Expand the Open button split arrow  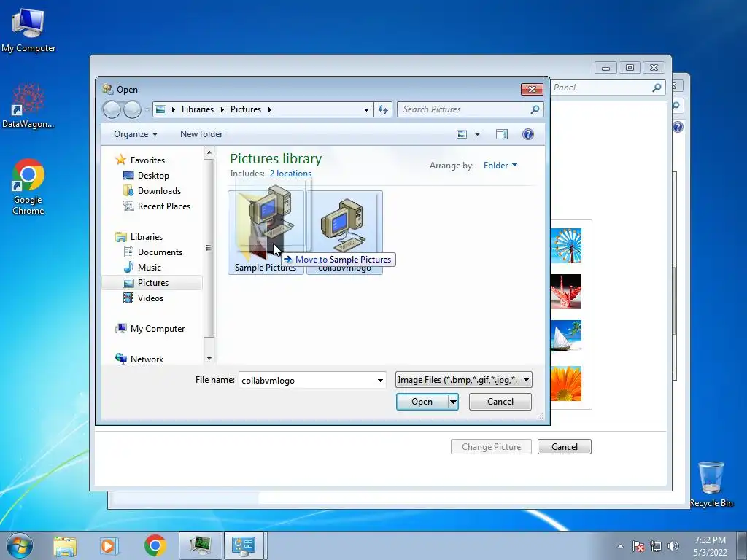(x=454, y=402)
